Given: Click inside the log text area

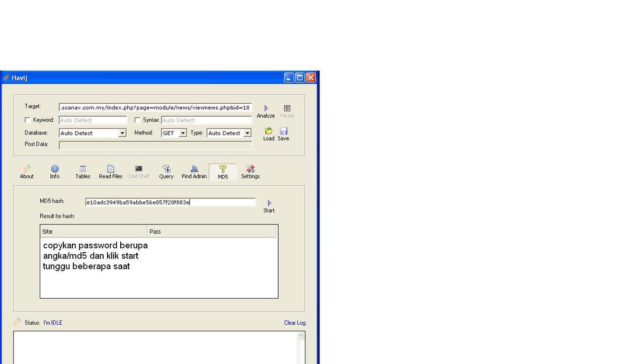Looking at the screenshot, I should [x=155, y=347].
